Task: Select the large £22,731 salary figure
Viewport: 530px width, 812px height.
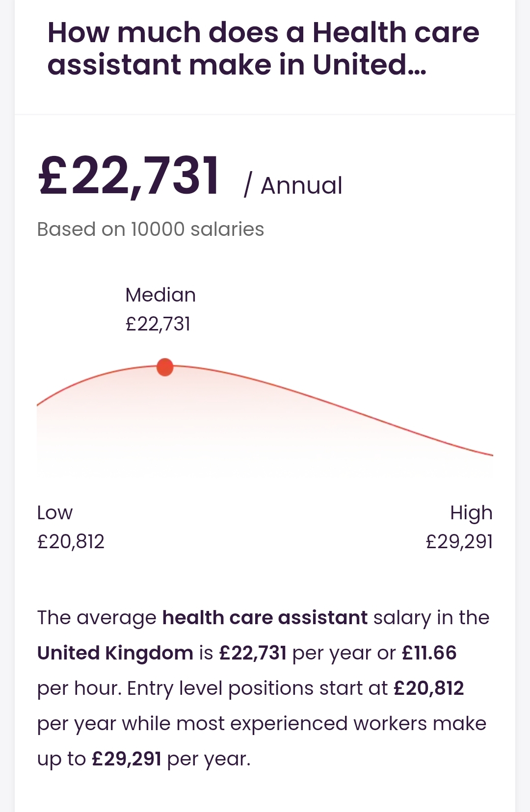Action: 129,176
